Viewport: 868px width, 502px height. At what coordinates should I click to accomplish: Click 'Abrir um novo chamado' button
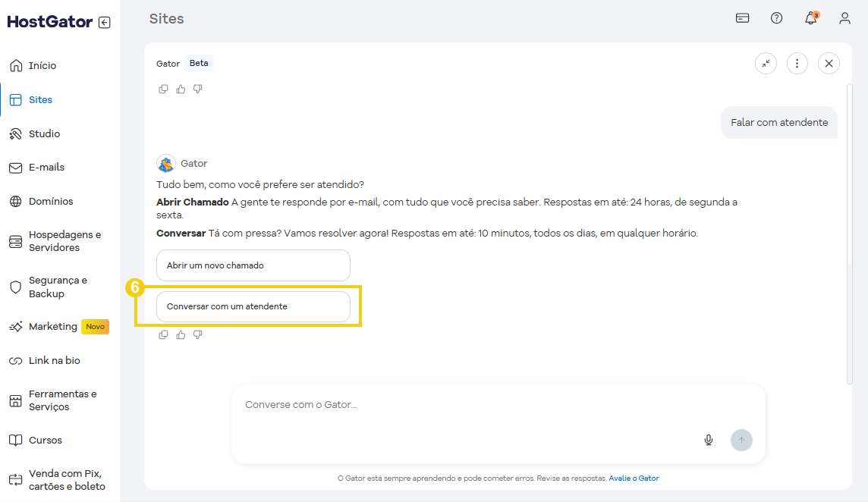point(253,265)
